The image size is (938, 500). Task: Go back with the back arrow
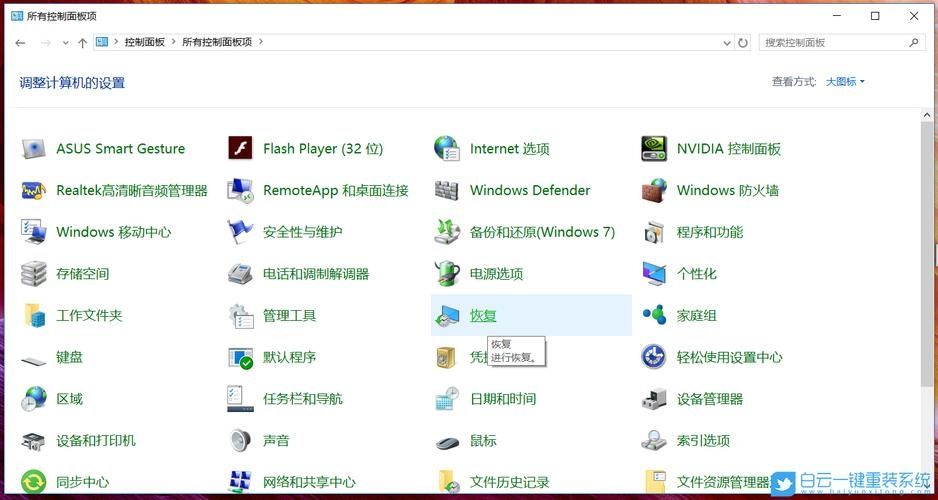pos(20,42)
